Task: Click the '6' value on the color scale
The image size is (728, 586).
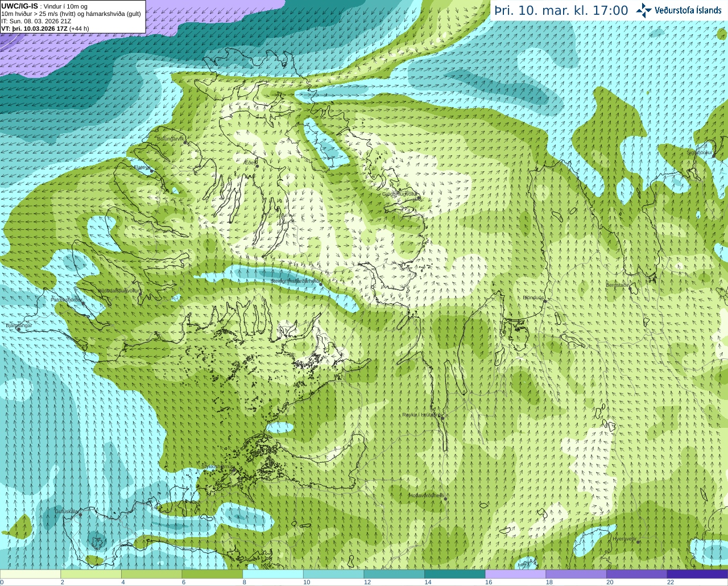Action: (x=184, y=582)
